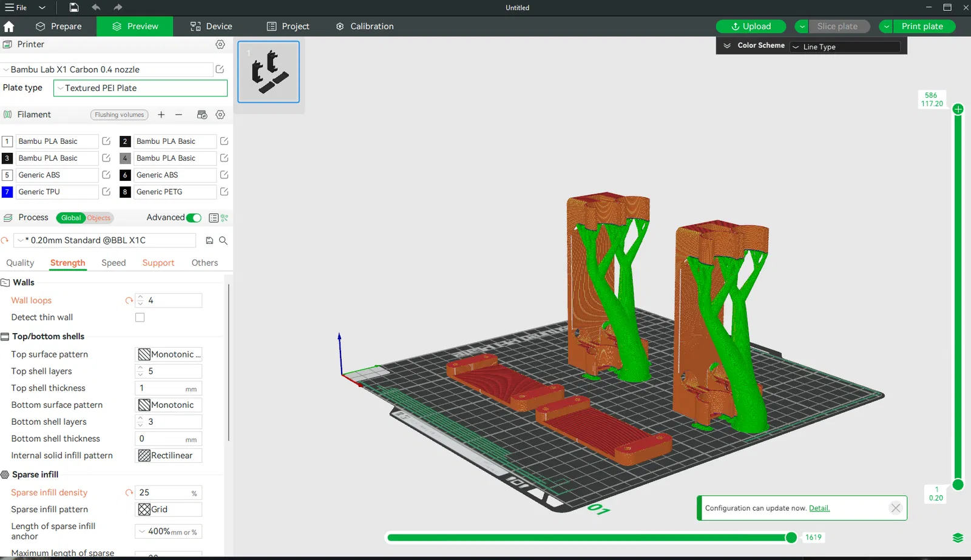The width and height of the screenshot is (971, 560).
Task: Switch process scope to Global
Action: coord(70,218)
